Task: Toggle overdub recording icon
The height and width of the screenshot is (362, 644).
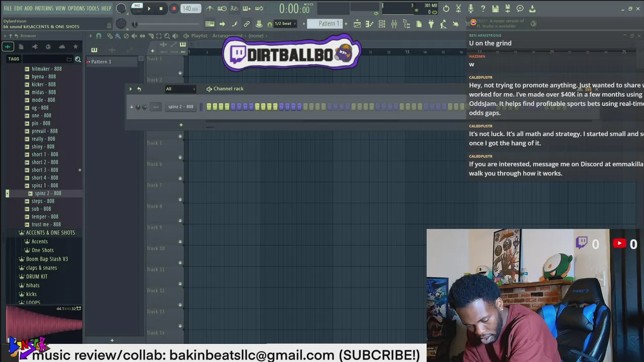Action: pyautogui.click(x=247, y=9)
